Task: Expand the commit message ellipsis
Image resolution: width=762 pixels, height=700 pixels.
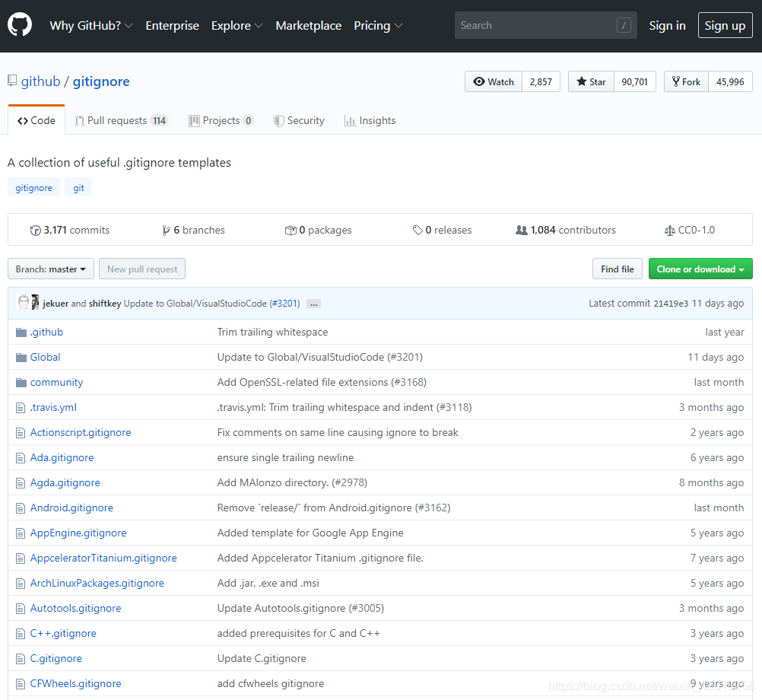Action: coord(313,304)
